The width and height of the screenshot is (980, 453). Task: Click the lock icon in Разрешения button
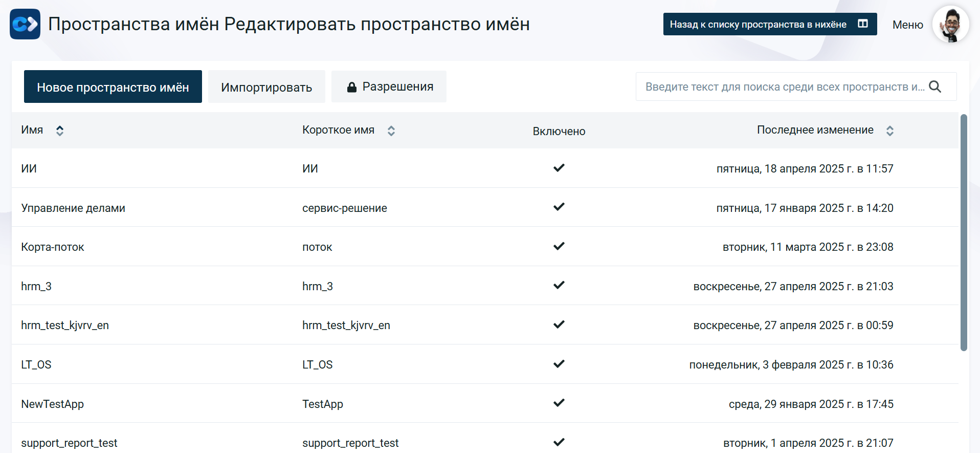pyautogui.click(x=351, y=87)
